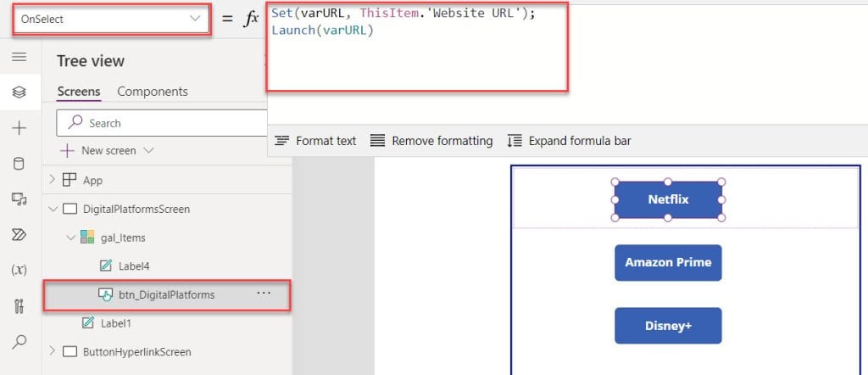This screenshot has height=375, width=868.
Task: Open the Search magnifier icon in sidebar
Action: [x=19, y=341]
